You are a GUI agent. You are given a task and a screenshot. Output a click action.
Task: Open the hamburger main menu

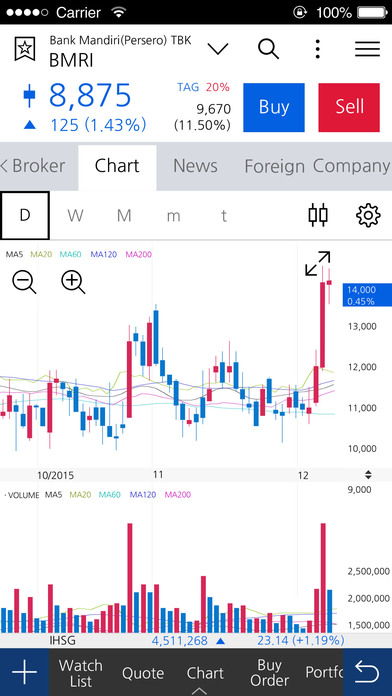(368, 49)
